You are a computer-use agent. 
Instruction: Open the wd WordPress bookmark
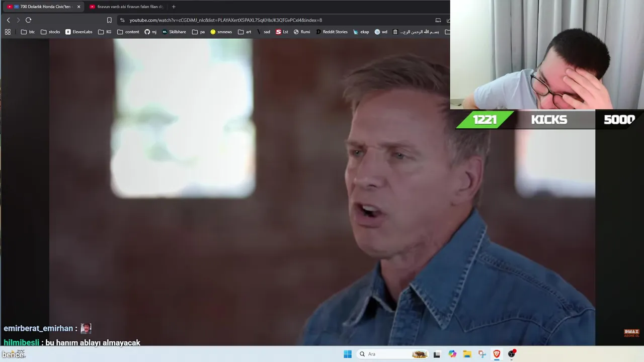381,32
